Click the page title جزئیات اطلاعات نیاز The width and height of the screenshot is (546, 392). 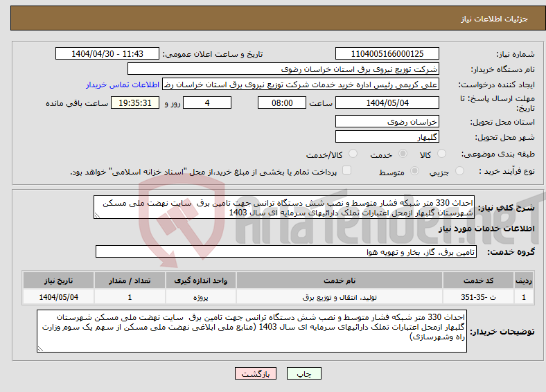[x=494, y=19]
